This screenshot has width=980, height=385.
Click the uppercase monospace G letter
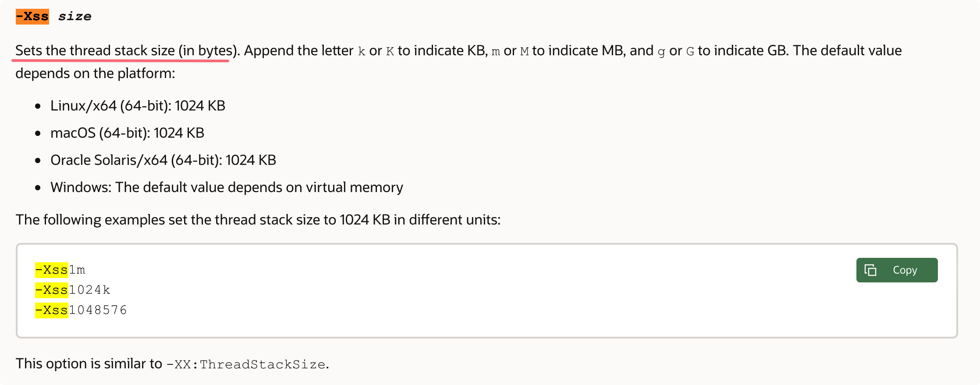690,52
